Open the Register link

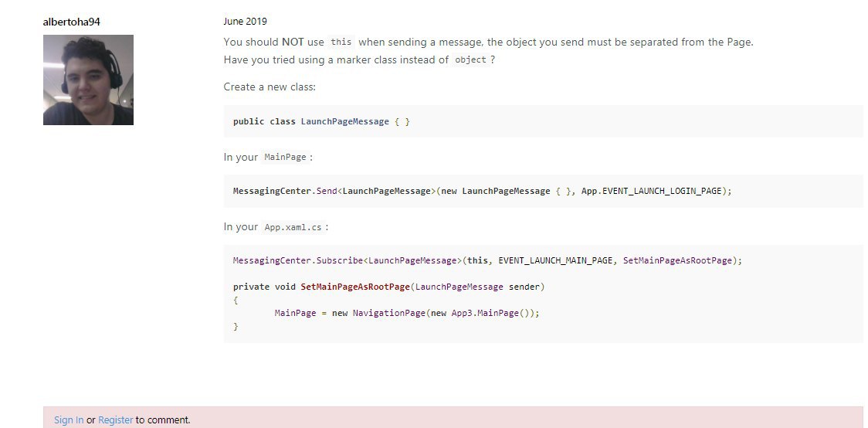pos(116,420)
